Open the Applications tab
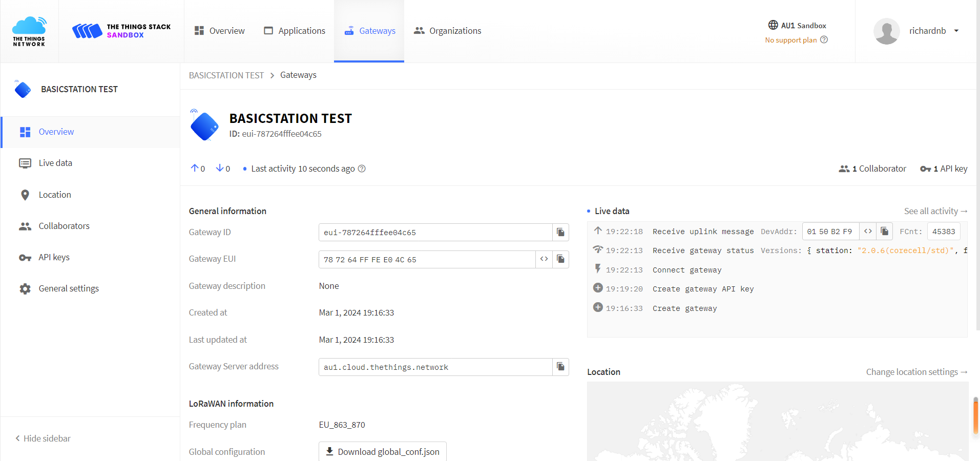This screenshot has height=461, width=980. (x=295, y=31)
